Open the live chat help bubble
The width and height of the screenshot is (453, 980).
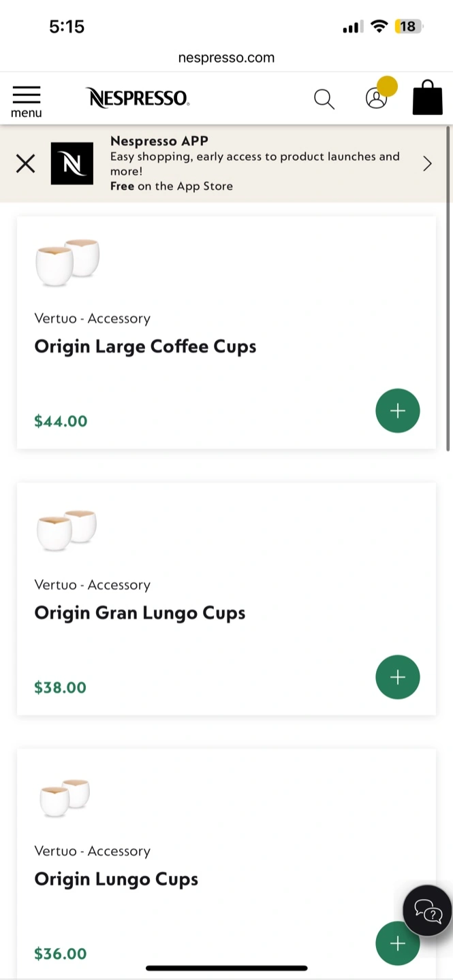click(x=428, y=911)
